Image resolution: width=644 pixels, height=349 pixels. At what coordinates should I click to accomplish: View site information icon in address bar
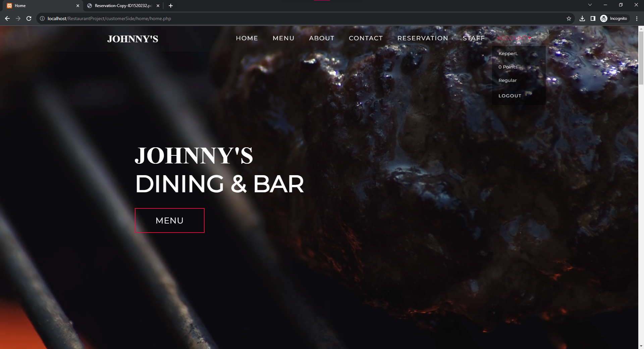[x=42, y=18]
